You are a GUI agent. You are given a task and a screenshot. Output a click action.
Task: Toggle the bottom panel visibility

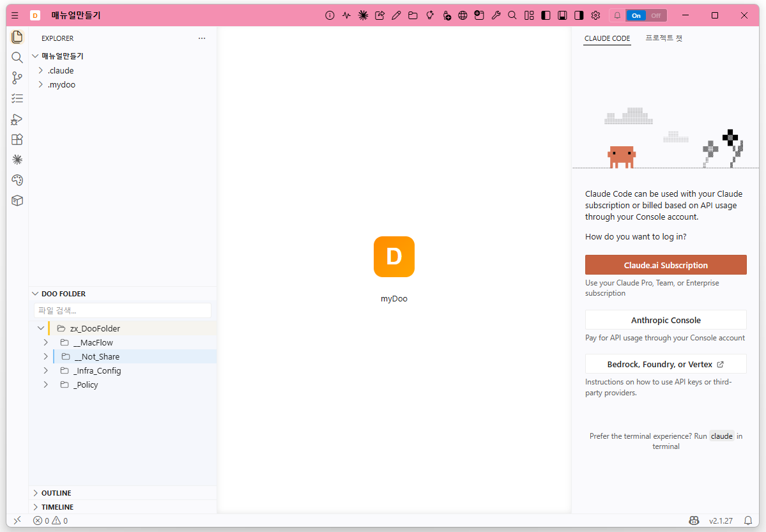click(x=562, y=15)
